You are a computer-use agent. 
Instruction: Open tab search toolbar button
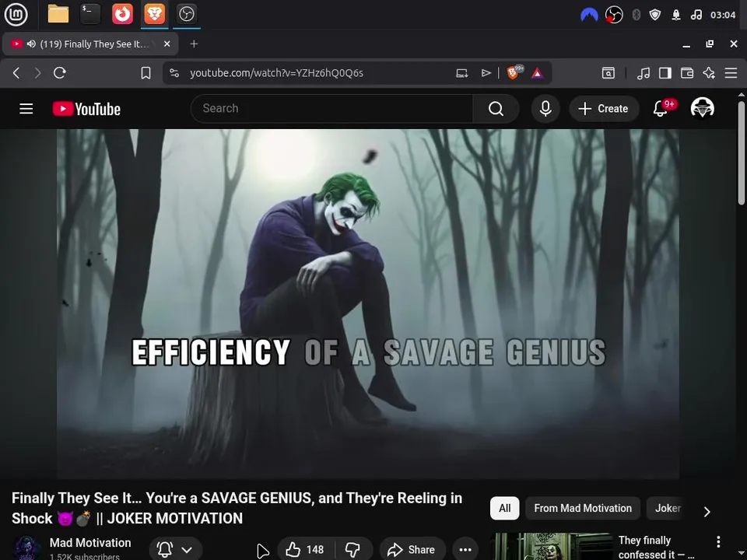[608, 73]
